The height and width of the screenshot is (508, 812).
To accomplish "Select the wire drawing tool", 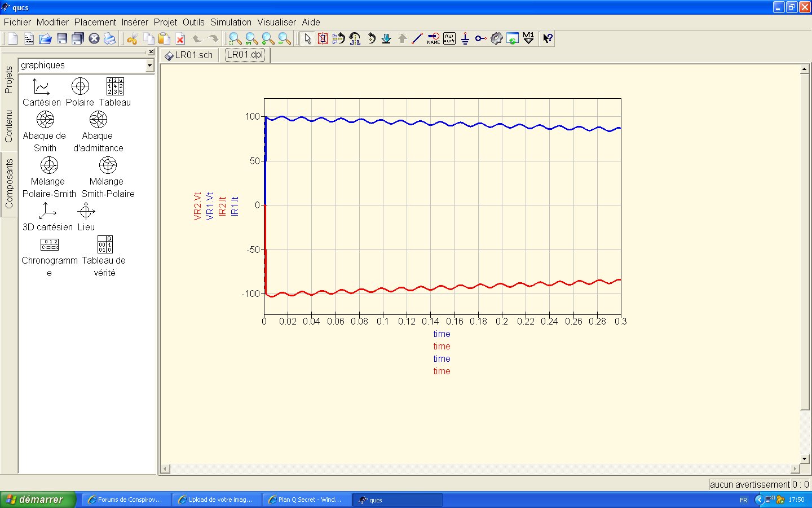I will tap(417, 38).
